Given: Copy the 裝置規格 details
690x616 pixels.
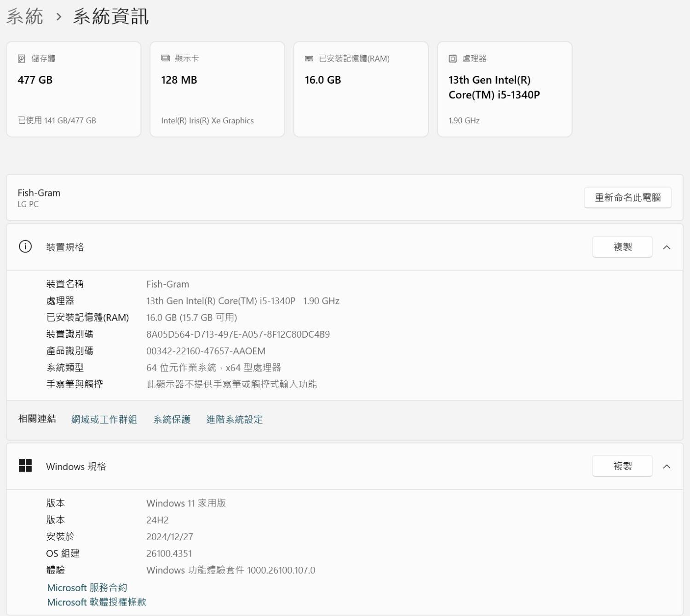Looking at the screenshot, I should [622, 247].
